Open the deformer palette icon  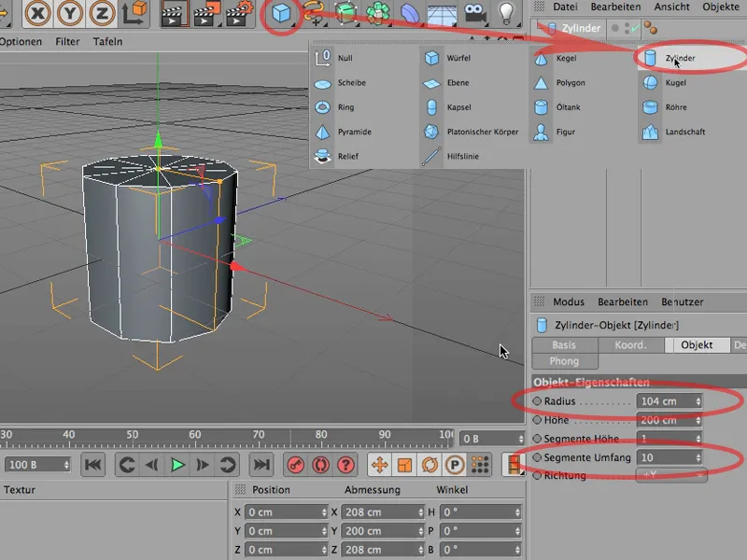point(410,13)
